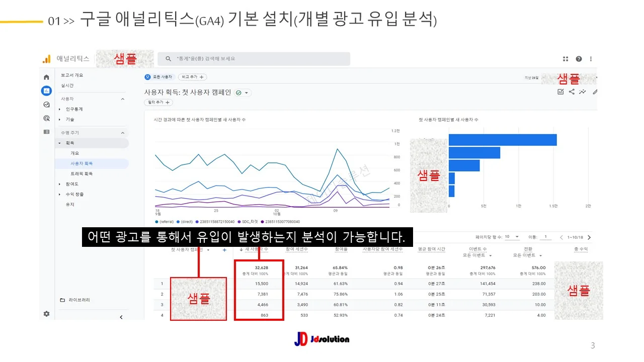Toggle the (direct) legend series
Image resolution: width=644 pixels, height=362 pixels.
[x=185, y=222]
